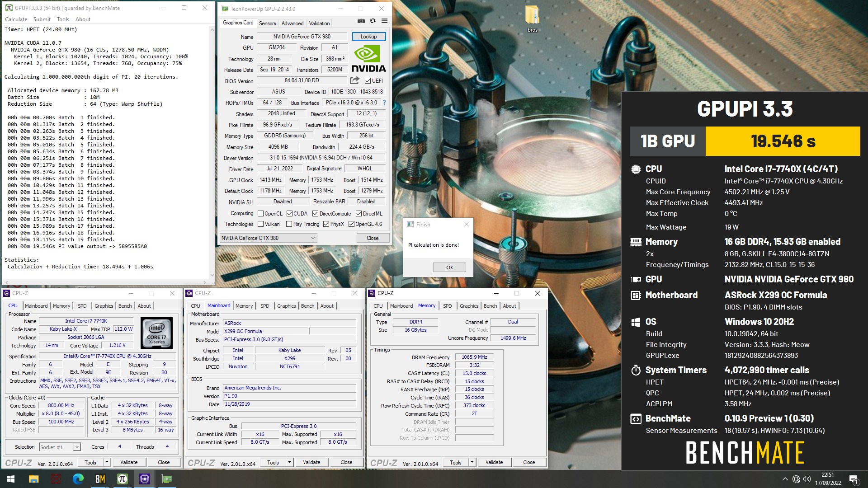Click the Close button in GPU-Z
The image size is (868, 488).
[373, 238]
